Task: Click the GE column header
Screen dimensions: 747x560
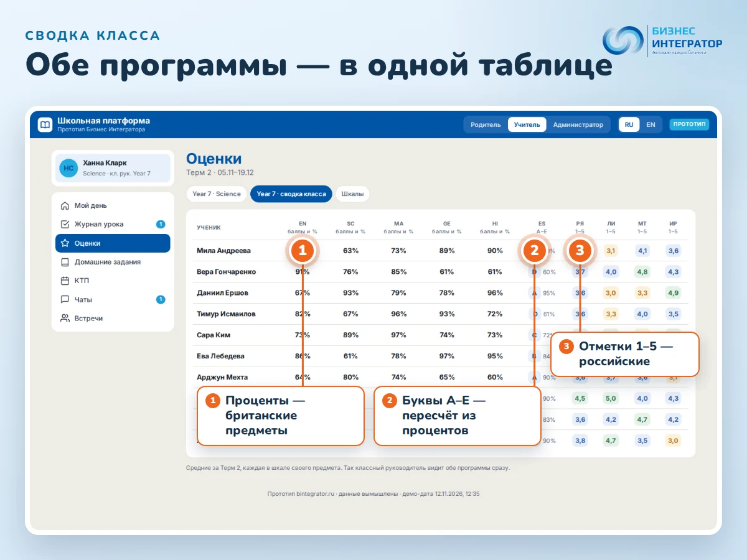Action: [x=447, y=227]
